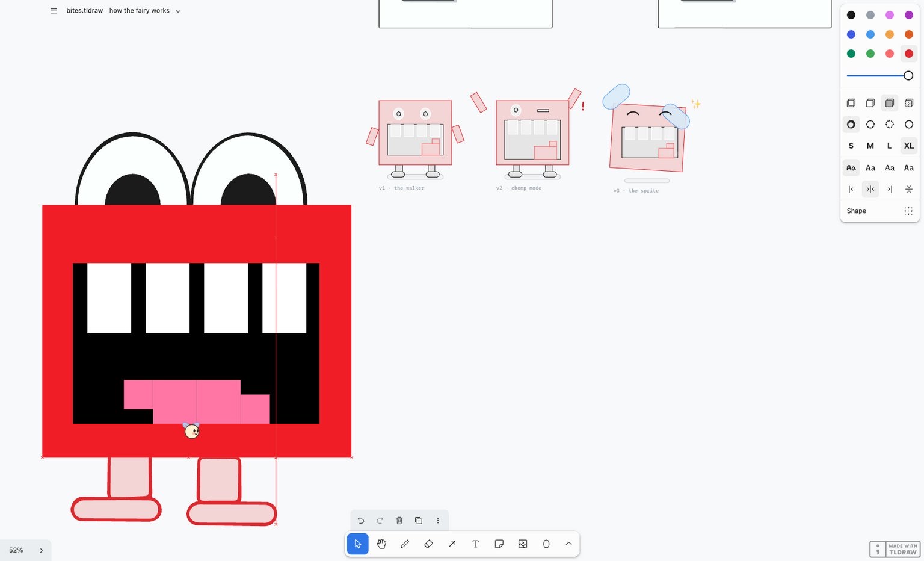Choose size XL
This screenshot has width=924, height=561.
908,146
